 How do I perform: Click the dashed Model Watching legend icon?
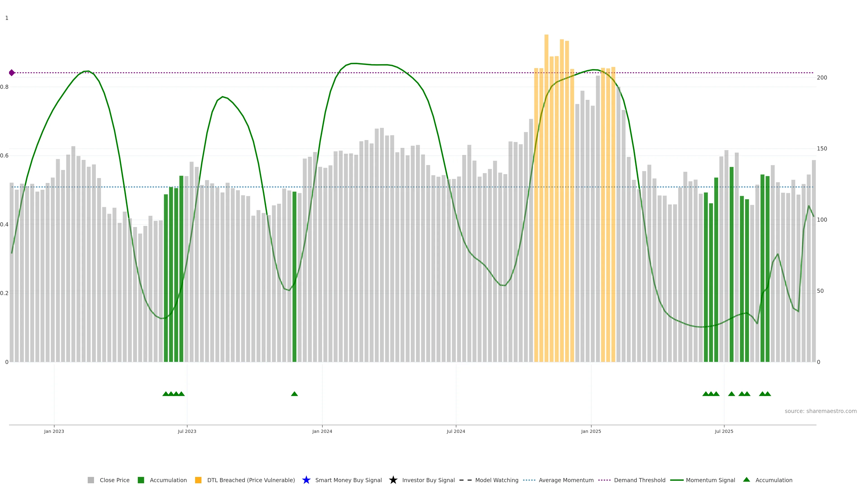(465, 480)
